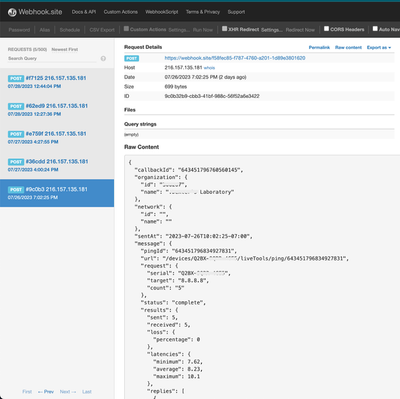Go to Prev page of requests
This screenshot has width=400, height=399.
(x=46, y=392)
